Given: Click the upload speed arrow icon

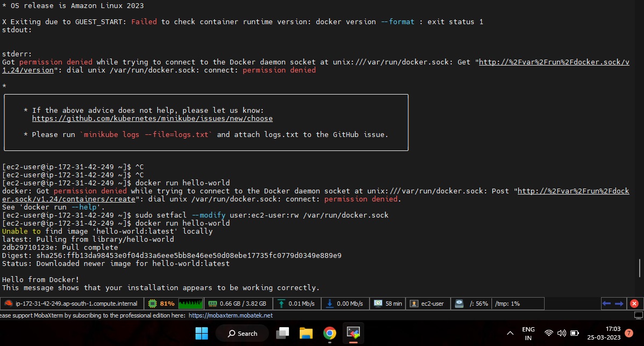Looking at the screenshot, I should [x=281, y=304].
